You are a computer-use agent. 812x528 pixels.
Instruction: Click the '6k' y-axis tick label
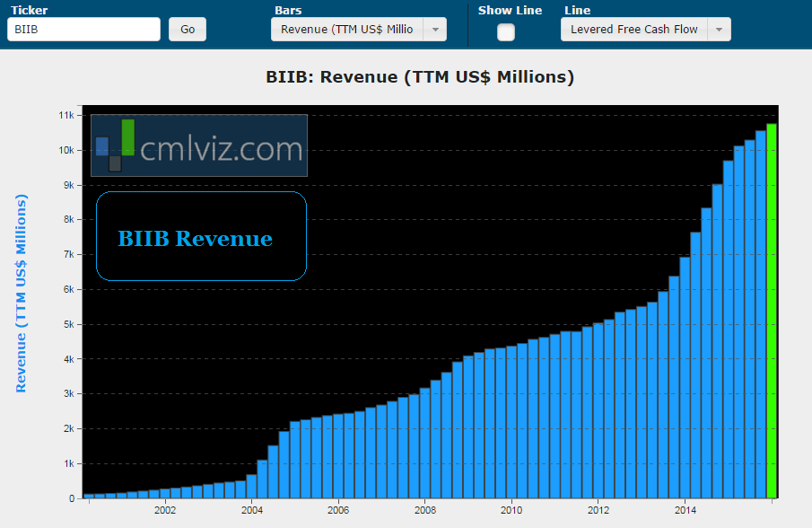pyautogui.click(x=69, y=289)
